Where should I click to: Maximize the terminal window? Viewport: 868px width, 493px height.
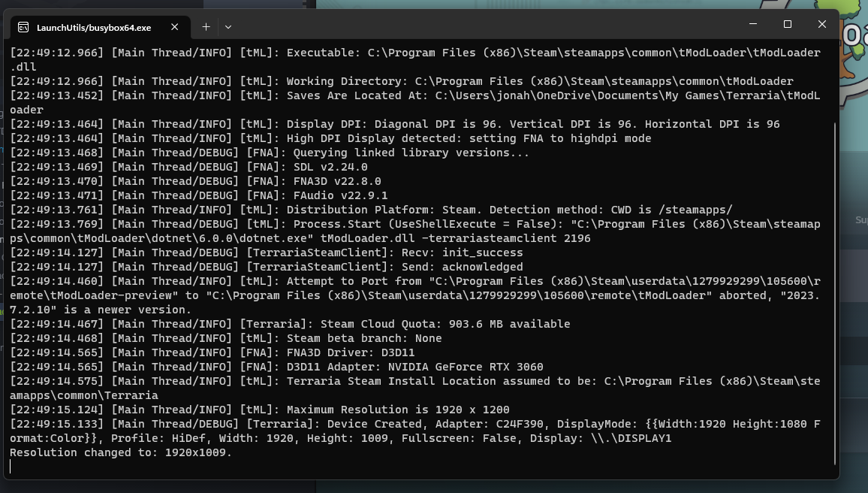[x=788, y=24]
